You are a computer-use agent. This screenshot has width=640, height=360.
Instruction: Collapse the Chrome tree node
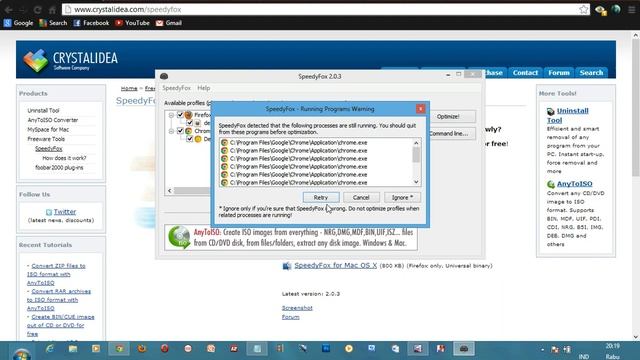coord(171,131)
